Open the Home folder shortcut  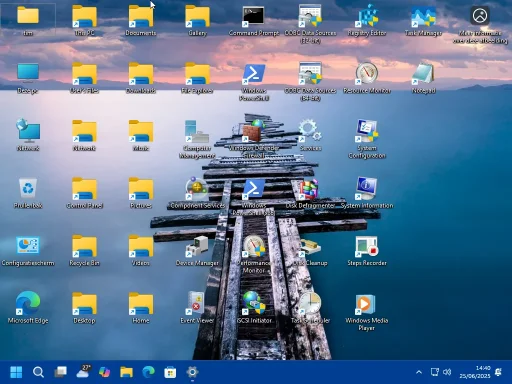coord(141,307)
